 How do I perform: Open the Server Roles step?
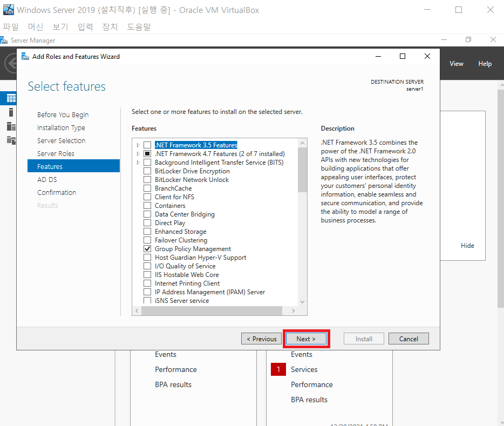[x=56, y=154]
